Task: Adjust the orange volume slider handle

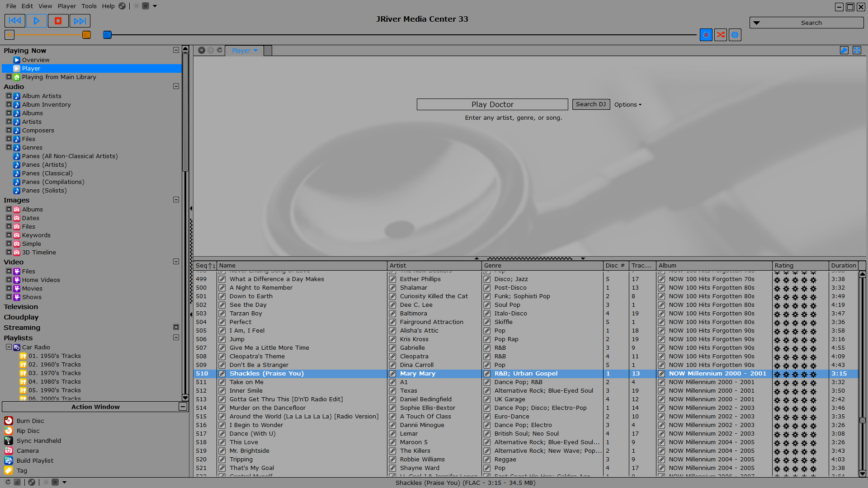Action: coord(86,35)
